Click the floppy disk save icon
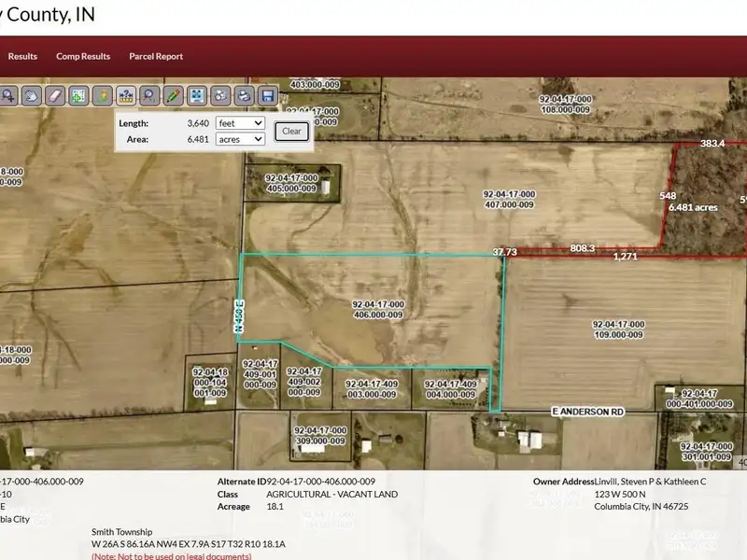747x560 pixels. coord(267,95)
